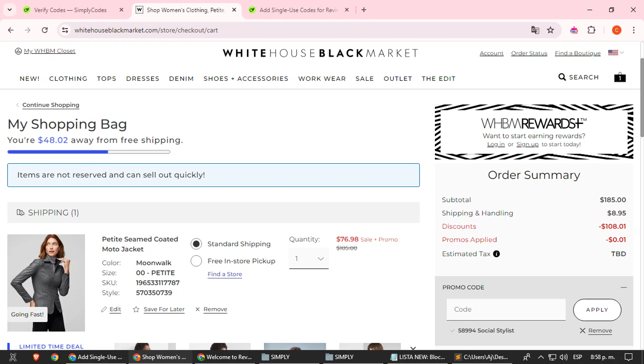Click Find a Store link
The height and width of the screenshot is (364, 644).
click(x=225, y=274)
